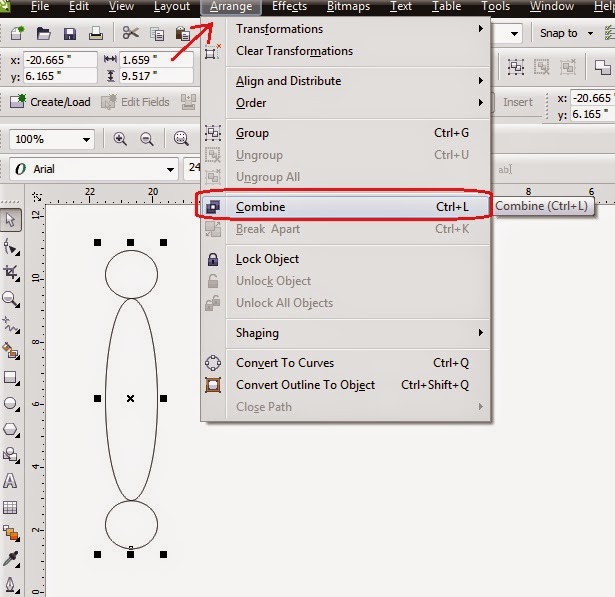This screenshot has width=615, height=597.
Task: Expand the Transformations submenu
Action: (x=358, y=29)
